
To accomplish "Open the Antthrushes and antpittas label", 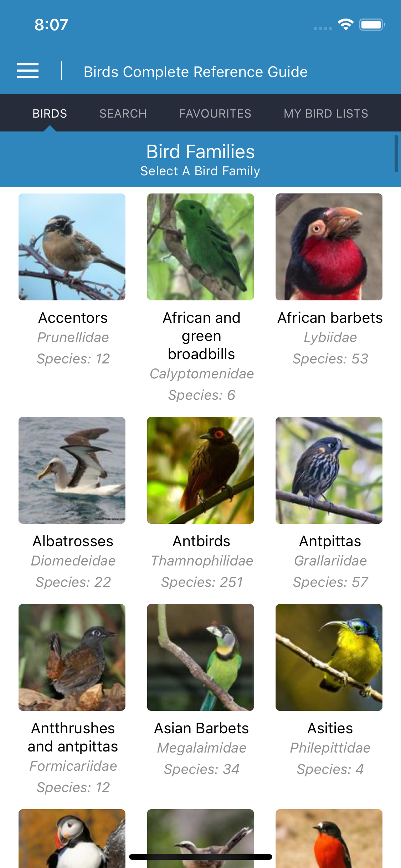I will tap(73, 737).
